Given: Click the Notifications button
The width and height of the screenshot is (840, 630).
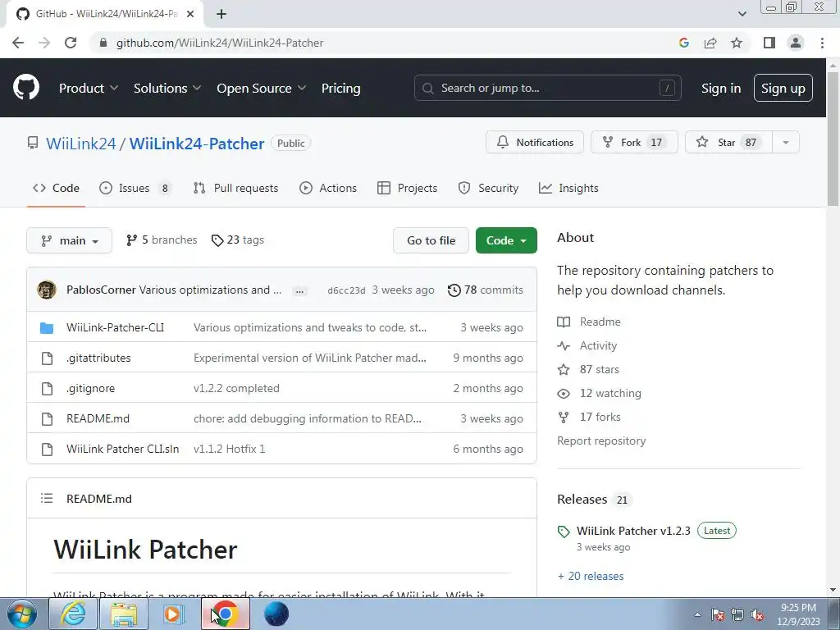Looking at the screenshot, I should (535, 143).
